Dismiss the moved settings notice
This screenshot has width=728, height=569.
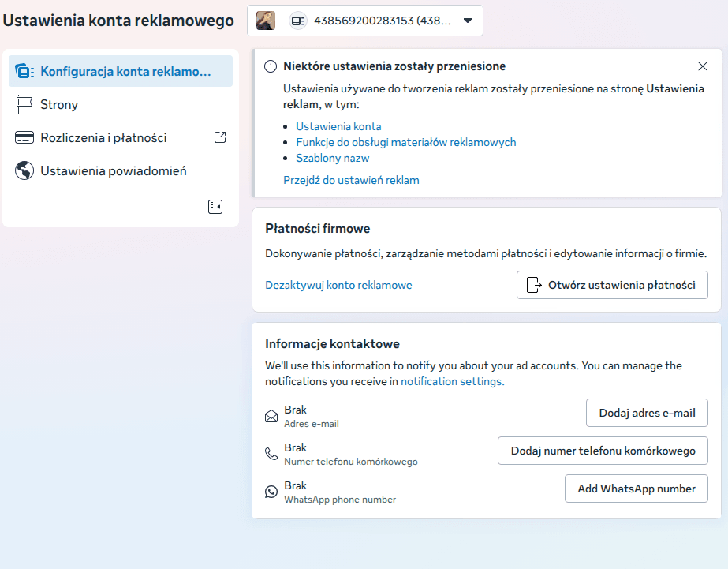703,66
